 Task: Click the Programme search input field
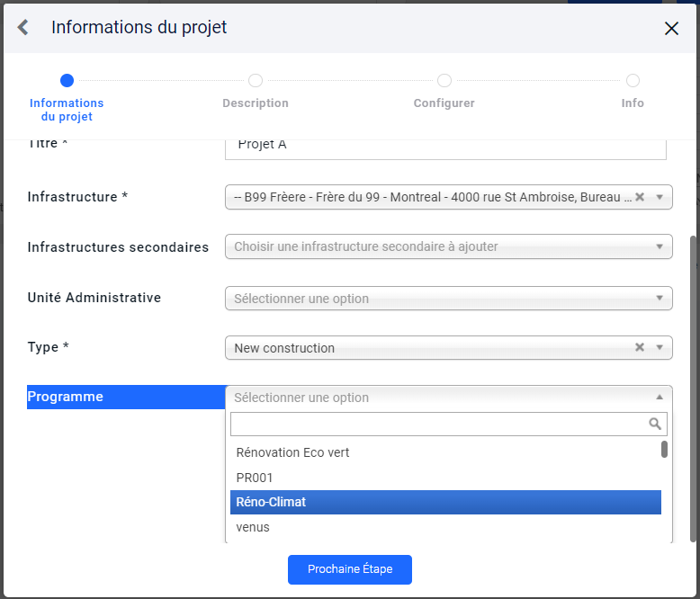[x=449, y=424]
